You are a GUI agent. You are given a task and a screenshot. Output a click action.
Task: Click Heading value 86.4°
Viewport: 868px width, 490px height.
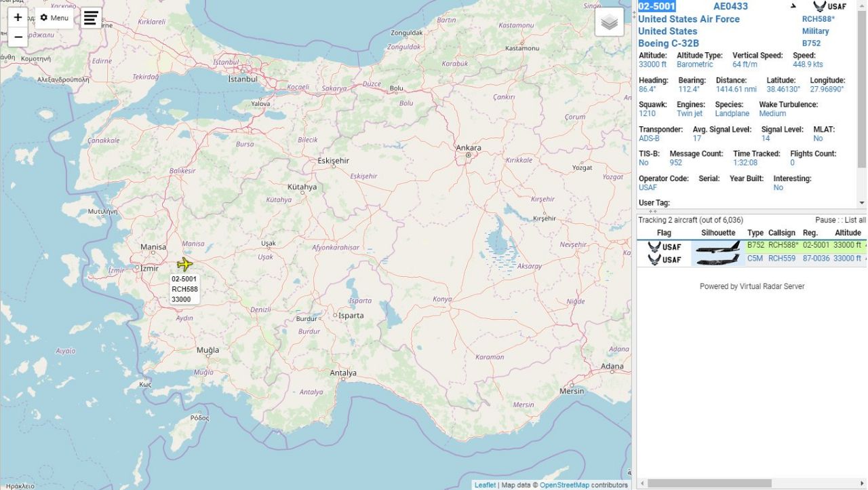click(x=648, y=89)
